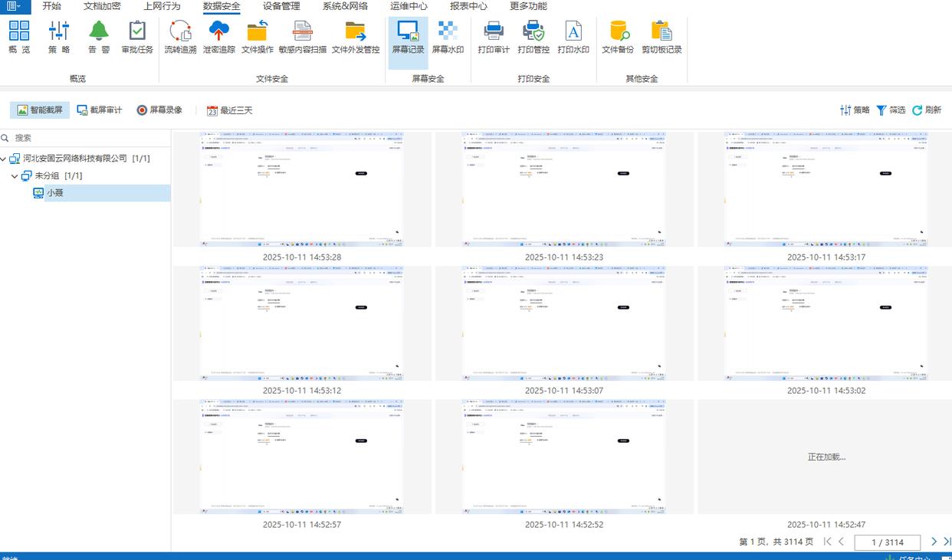
Task: Select the 智能截屏 view button
Action: coord(40,110)
